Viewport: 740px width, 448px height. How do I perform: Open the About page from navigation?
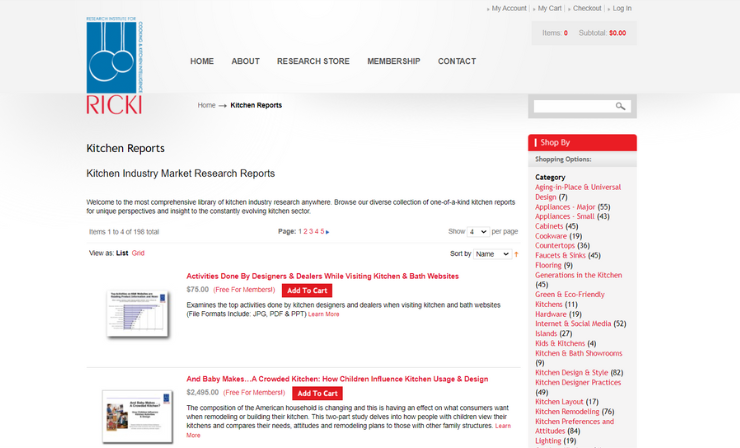point(245,61)
